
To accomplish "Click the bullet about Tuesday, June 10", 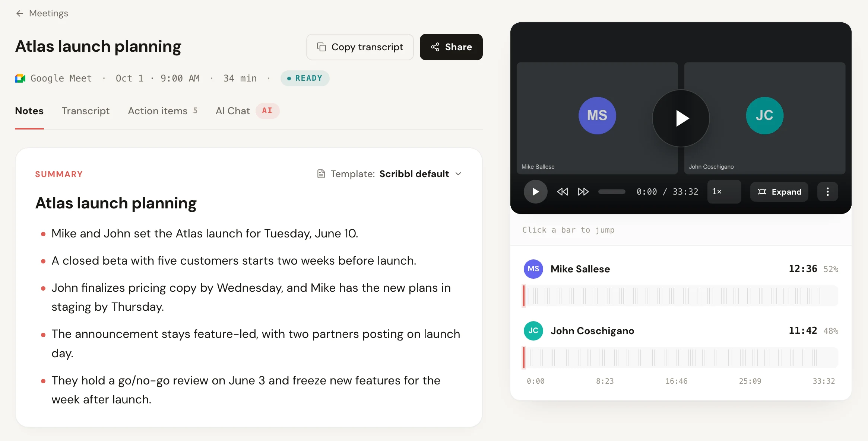I will [205, 233].
